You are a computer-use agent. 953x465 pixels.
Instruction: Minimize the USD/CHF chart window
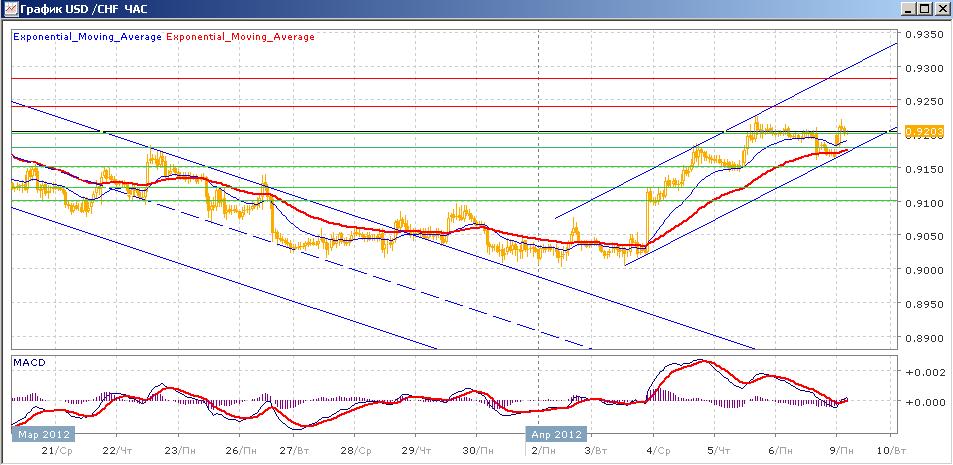(909, 9)
